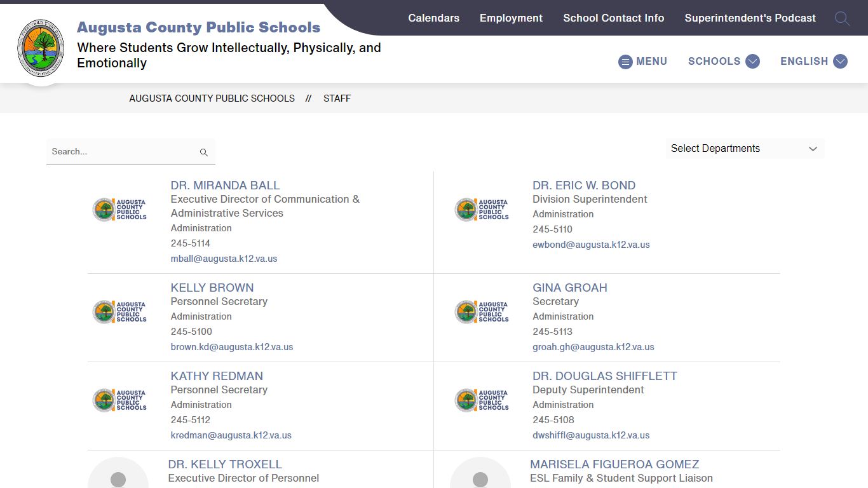Expand the ENGLISH language chevron

coord(840,62)
